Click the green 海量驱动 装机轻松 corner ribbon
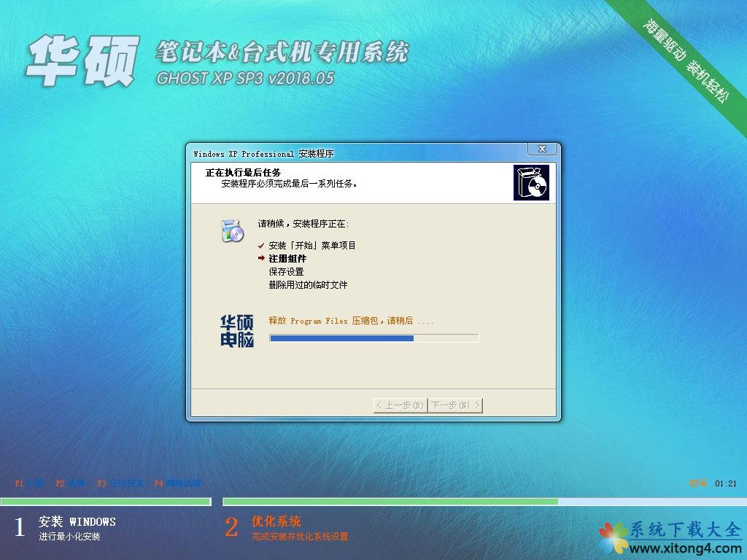The width and height of the screenshot is (747, 560). point(685,58)
